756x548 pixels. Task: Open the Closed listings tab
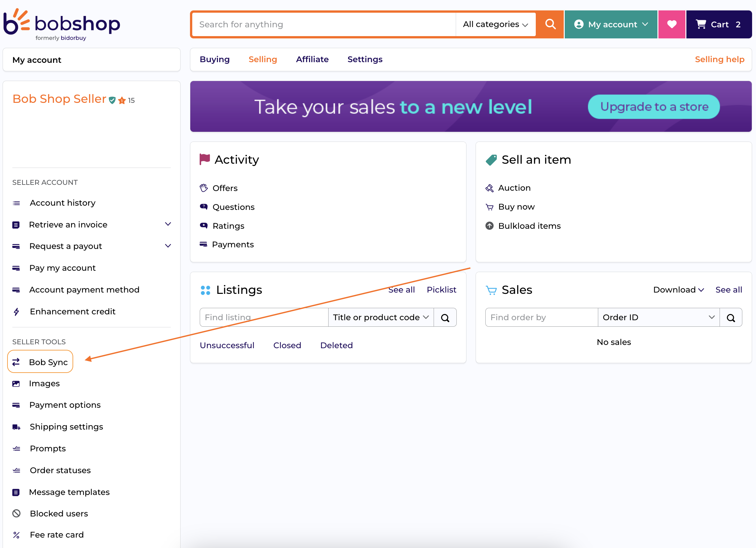pos(287,345)
